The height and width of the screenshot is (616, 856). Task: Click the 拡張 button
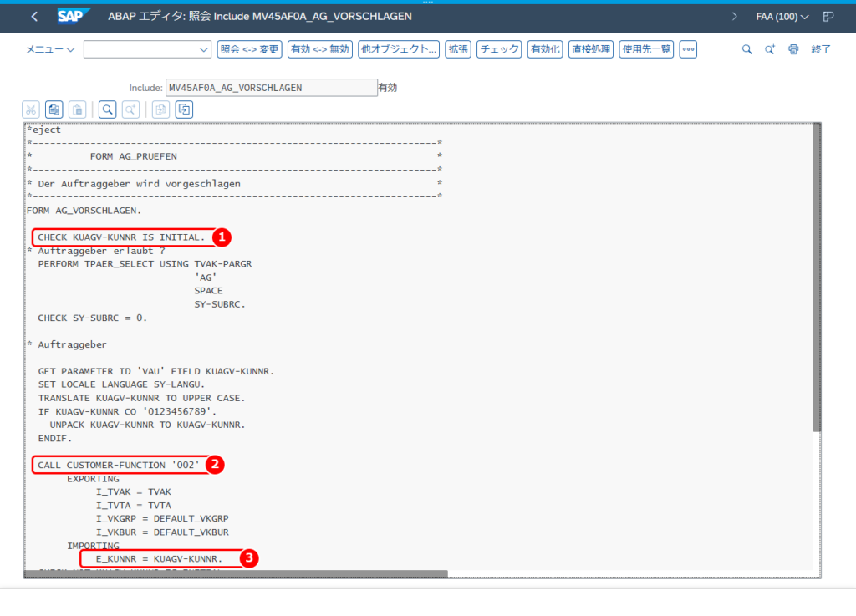(458, 49)
